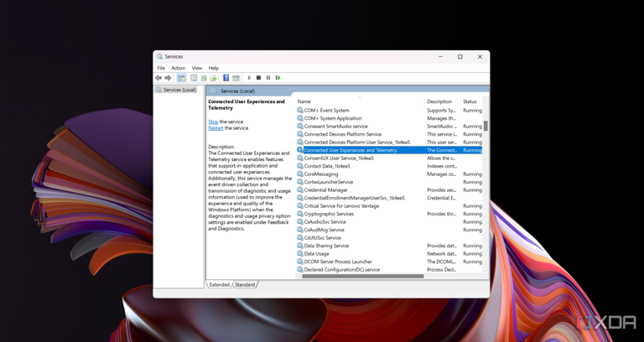
Task: Open the View menu
Action: click(x=196, y=68)
